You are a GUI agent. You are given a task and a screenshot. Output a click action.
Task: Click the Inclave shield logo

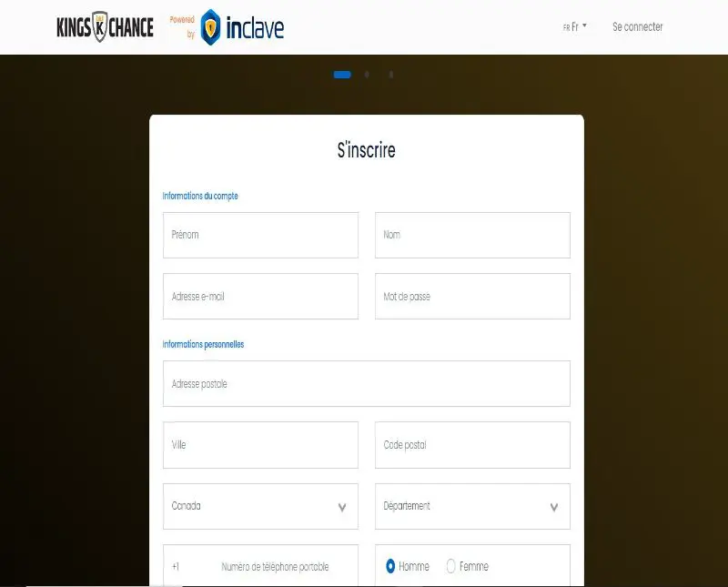point(210,27)
